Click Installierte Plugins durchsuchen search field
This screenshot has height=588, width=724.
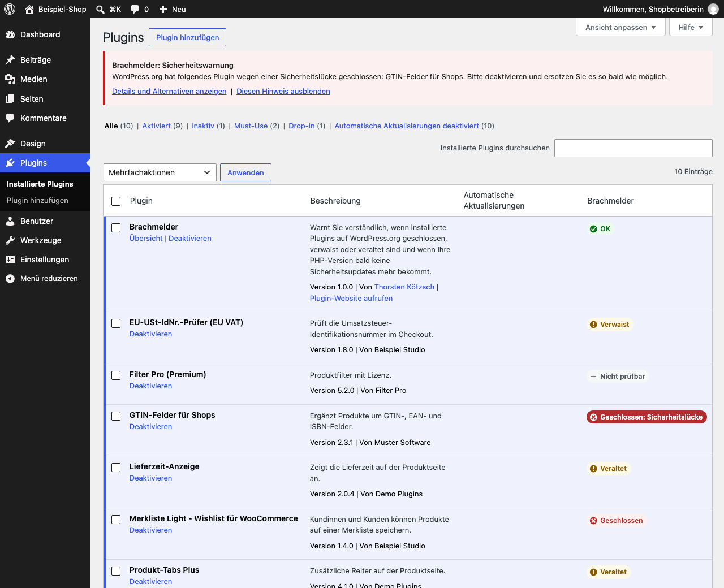633,148
